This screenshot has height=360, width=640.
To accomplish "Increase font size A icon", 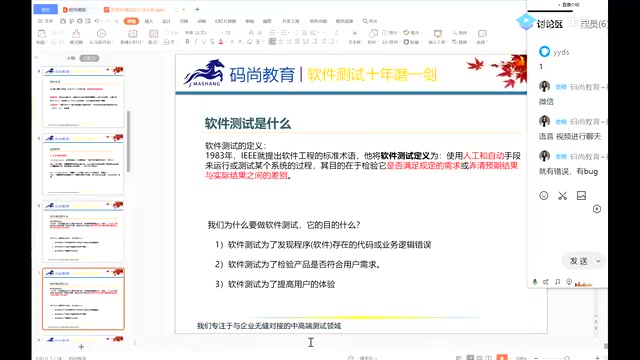I will click(251, 33).
